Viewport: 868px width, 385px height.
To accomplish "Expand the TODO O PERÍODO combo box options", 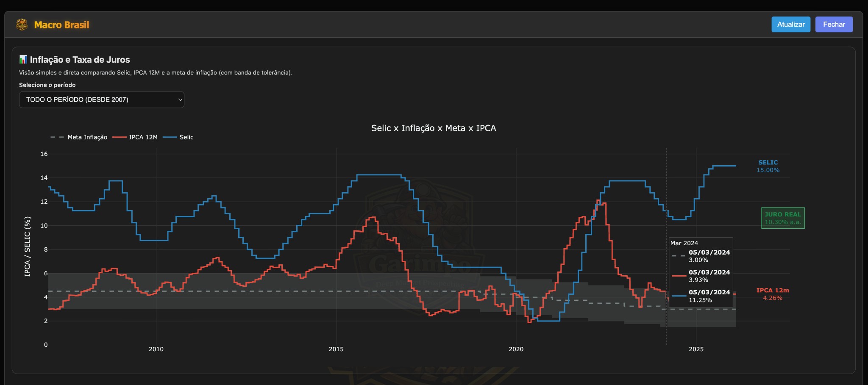I will [102, 100].
